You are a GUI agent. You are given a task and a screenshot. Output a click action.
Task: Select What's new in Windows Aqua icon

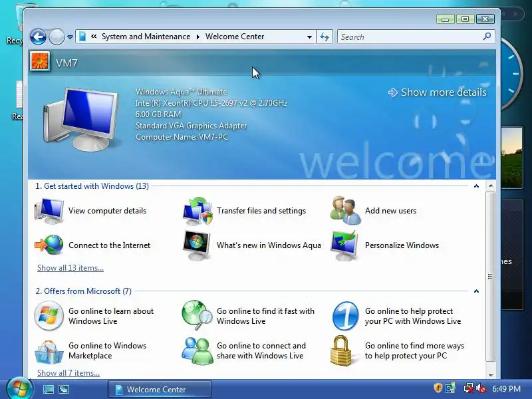pyautogui.click(x=197, y=245)
